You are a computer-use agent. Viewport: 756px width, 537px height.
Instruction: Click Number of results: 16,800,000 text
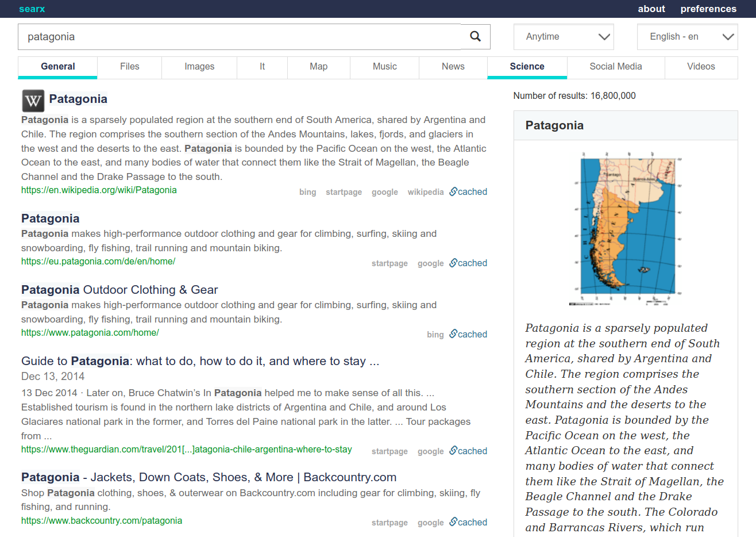pyautogui.click(x=574, y=96)
